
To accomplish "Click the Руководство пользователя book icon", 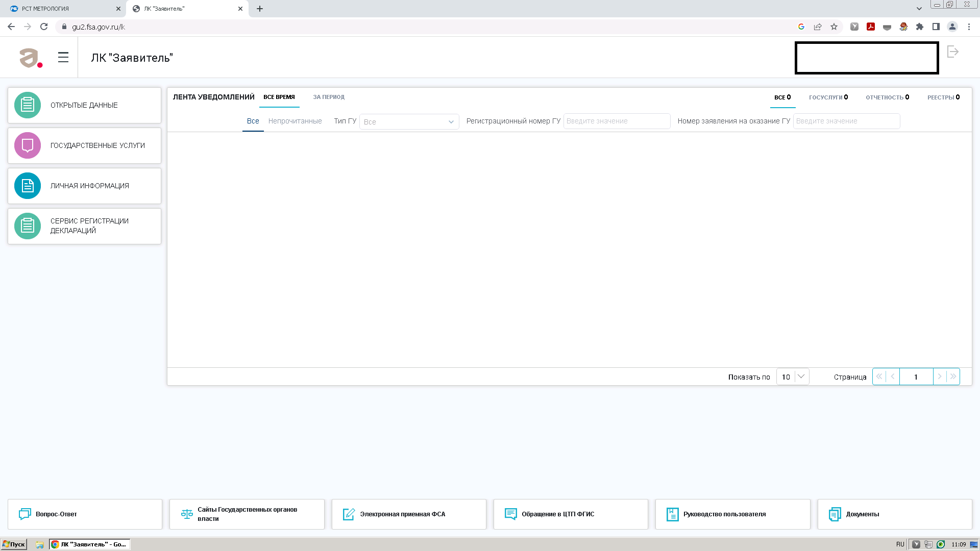I will (672, 514).
